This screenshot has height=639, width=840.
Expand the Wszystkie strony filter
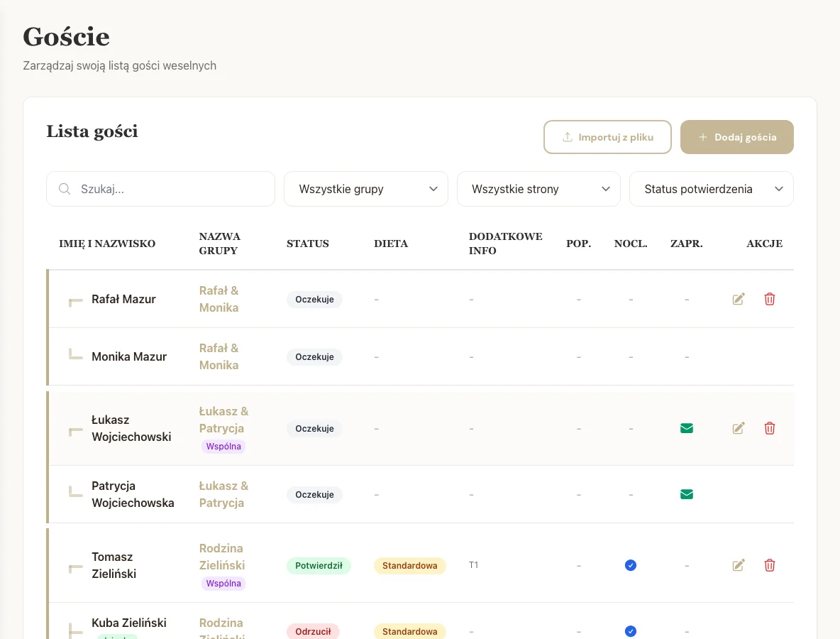tap(538, 189)
